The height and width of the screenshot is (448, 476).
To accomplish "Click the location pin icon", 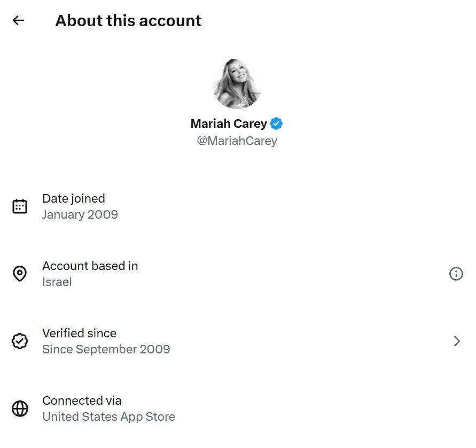I will [x=20, y=274].
